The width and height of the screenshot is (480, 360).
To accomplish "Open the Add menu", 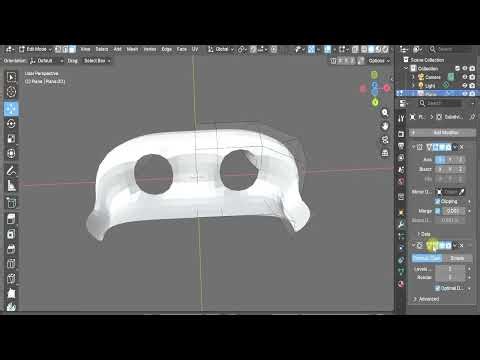I will tap(118, 49).
